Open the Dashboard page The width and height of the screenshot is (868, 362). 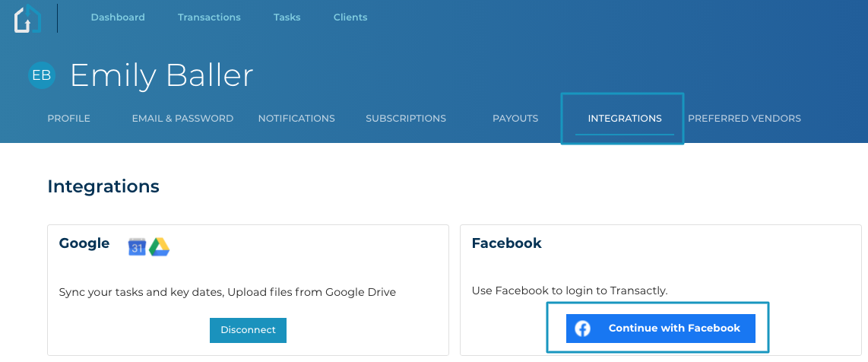118,17
